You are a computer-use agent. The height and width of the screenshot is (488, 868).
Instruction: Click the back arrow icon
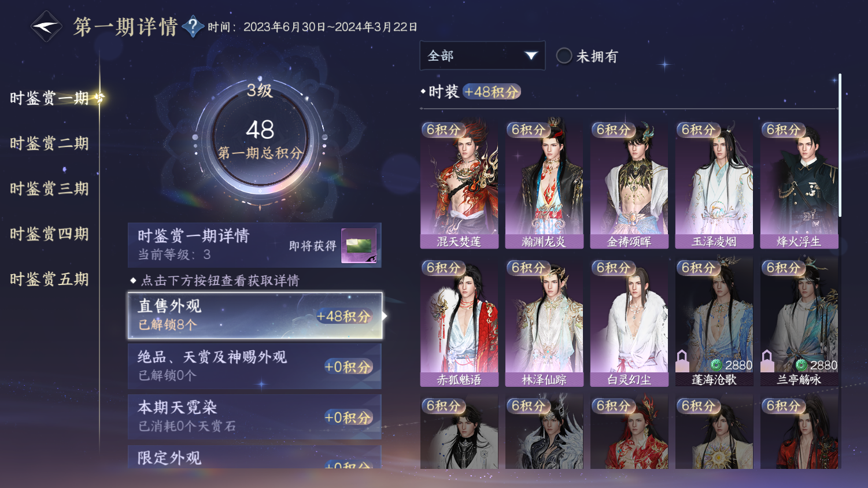[x=46, y=27]
